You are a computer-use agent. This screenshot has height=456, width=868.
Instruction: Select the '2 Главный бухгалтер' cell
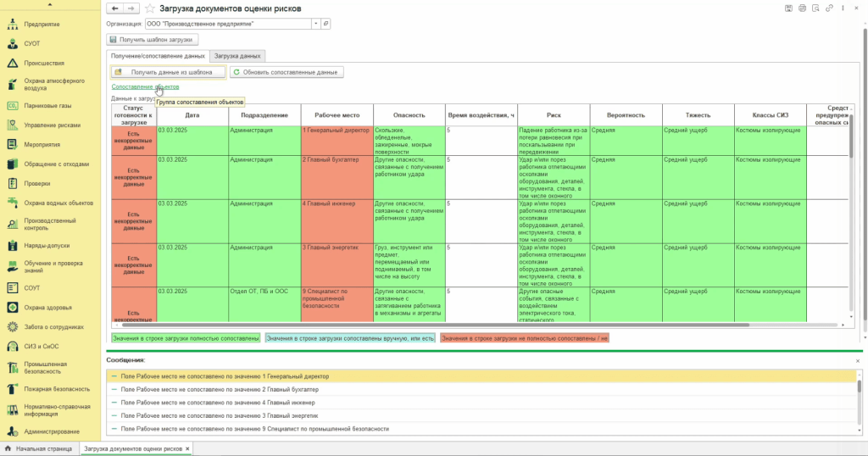337,178
